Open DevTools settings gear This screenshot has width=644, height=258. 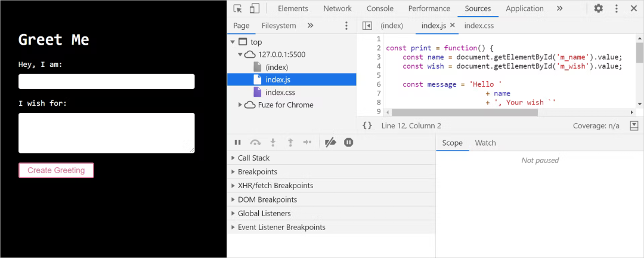point(599,8)
